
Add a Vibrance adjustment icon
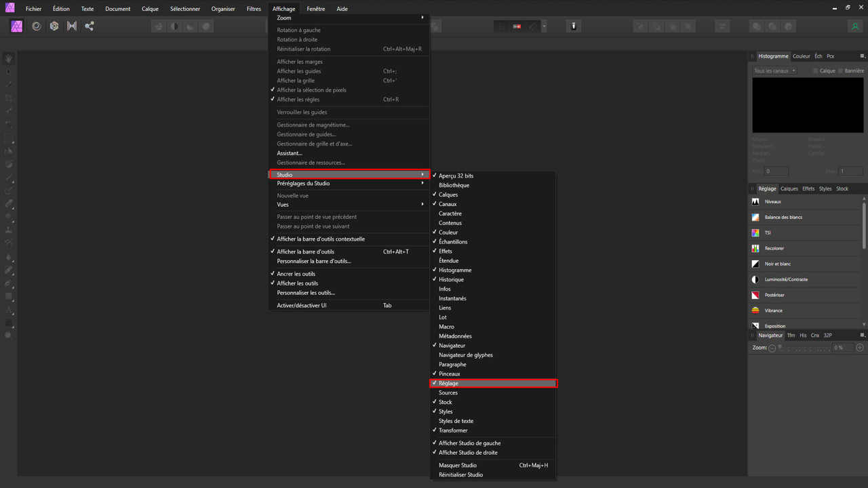[x=755, y=310]
